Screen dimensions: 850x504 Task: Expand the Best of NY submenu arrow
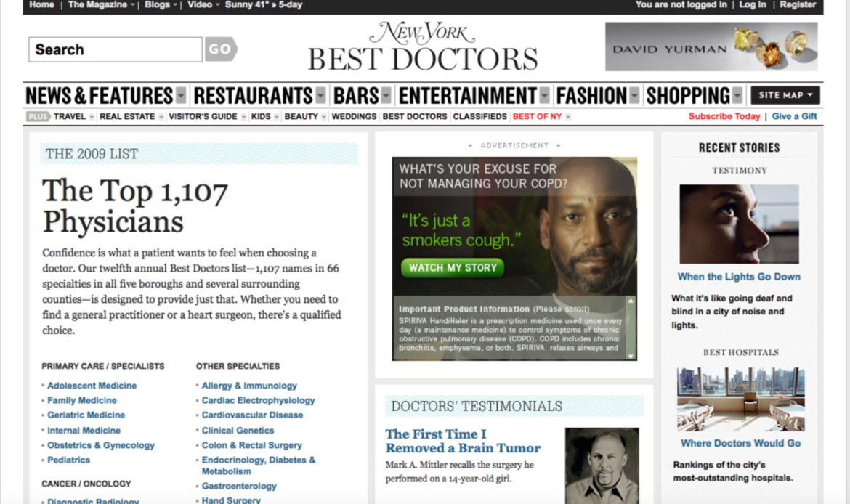(x=567, y=117)
